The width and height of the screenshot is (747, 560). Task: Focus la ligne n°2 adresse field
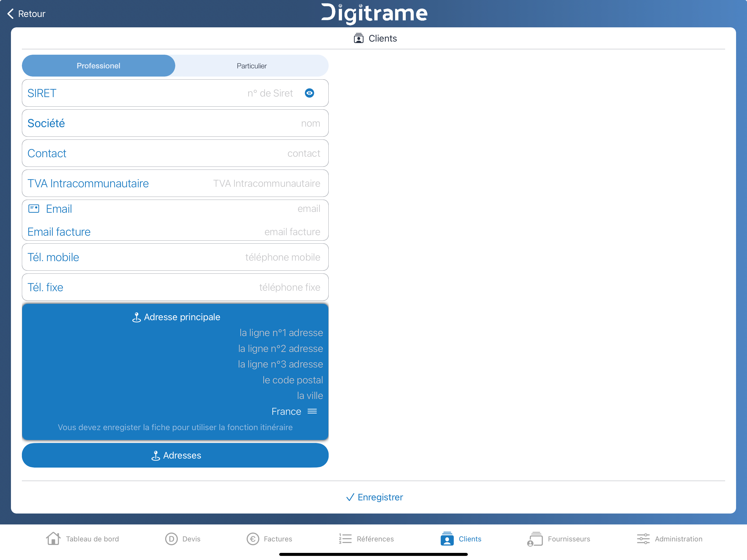click(x=280, y=348)
